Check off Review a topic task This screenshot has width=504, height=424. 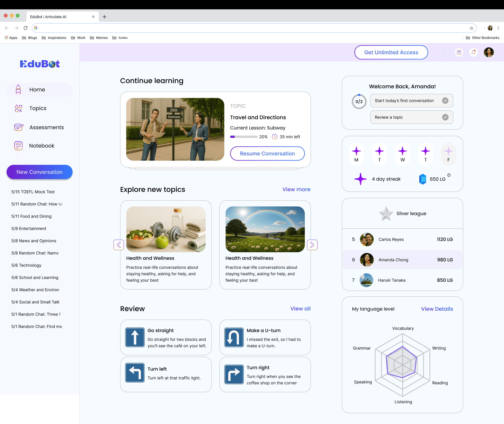point(445,117)
